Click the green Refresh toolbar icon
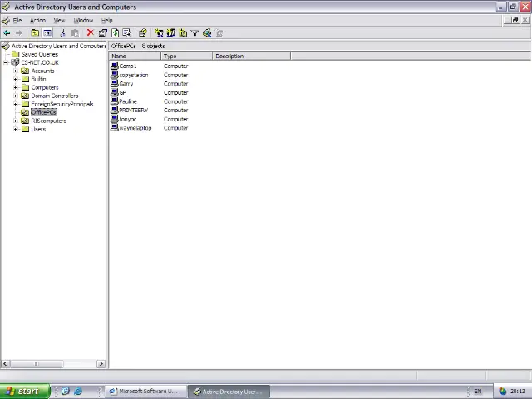Viewport: 532px width, 399px height. click(115, 33)
